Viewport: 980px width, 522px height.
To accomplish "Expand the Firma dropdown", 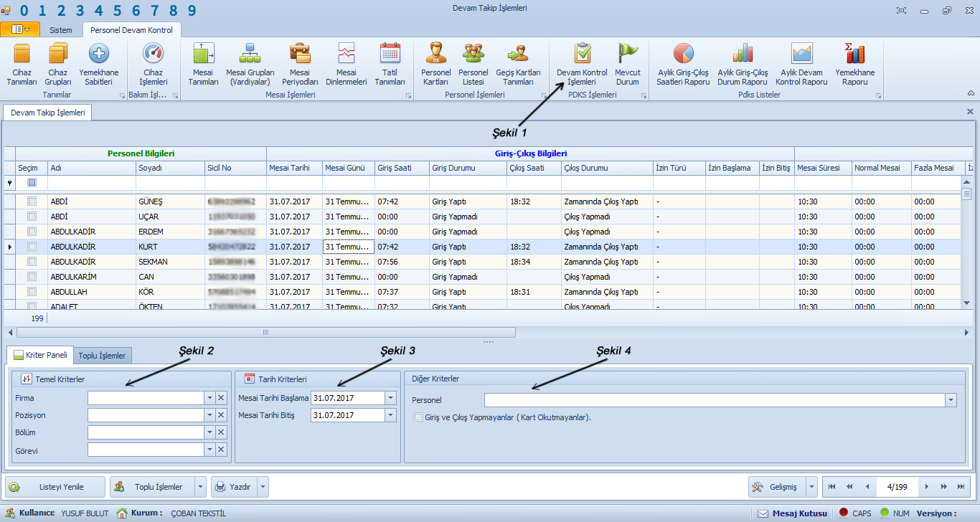I will 209,398.
